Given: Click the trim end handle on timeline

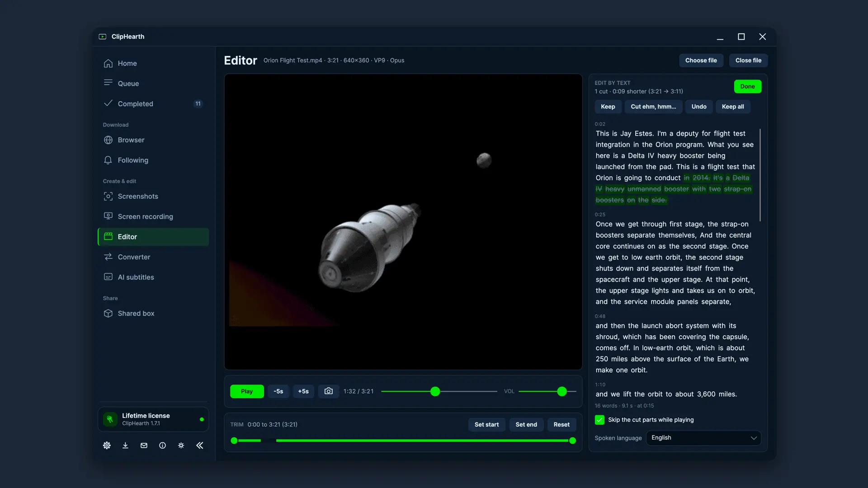Looking at the screenshot, I should click(x=573, y=441).
